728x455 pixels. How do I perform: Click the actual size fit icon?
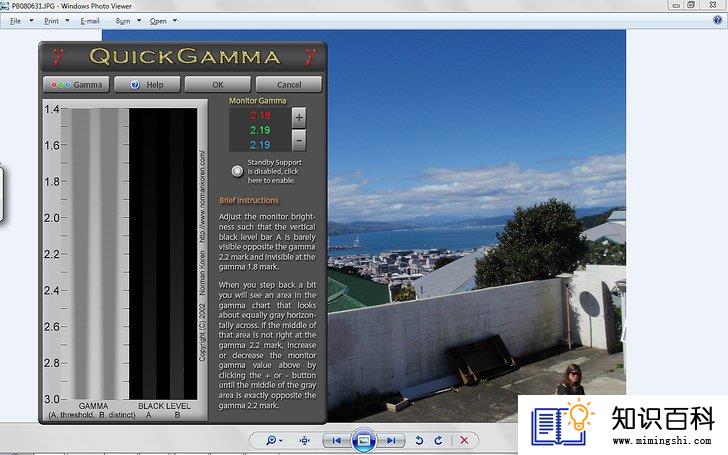tap(305, 440)
